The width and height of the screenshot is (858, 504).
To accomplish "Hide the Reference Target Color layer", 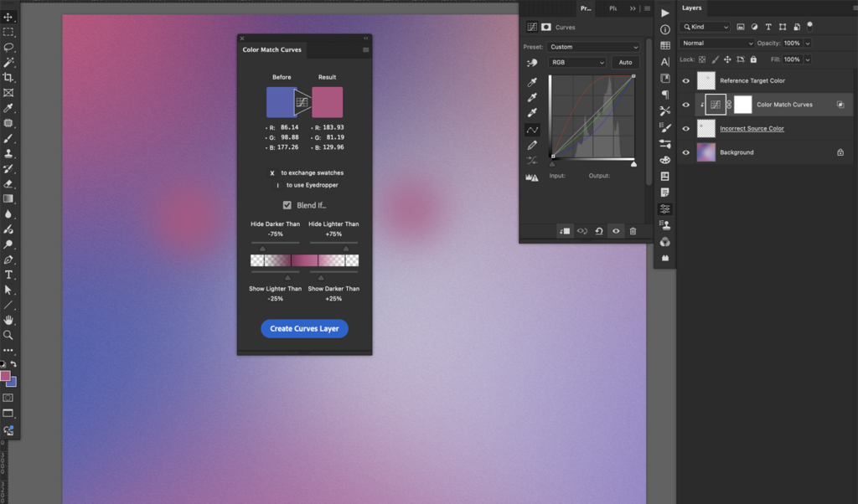I will (x=686, y=81).
